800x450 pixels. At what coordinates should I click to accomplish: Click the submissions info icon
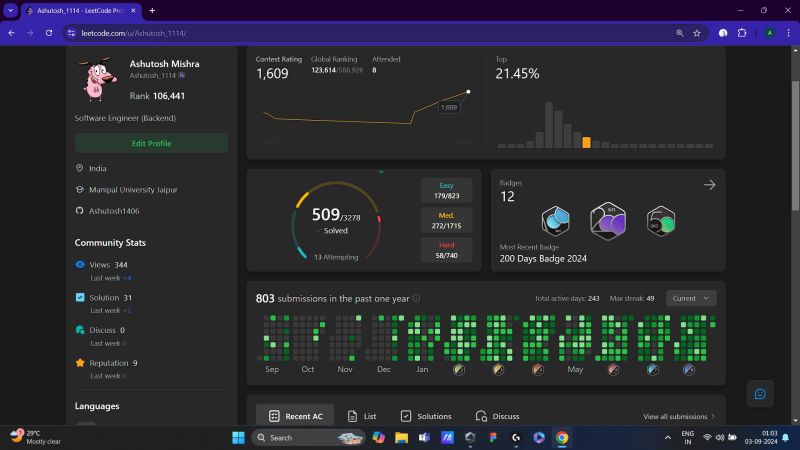coord(416,298)
